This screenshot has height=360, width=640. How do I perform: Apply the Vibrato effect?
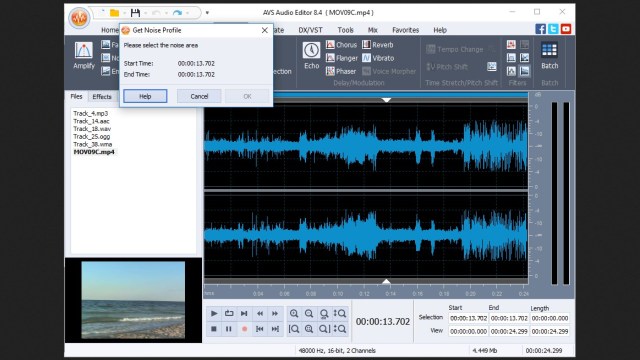[378, 58]
